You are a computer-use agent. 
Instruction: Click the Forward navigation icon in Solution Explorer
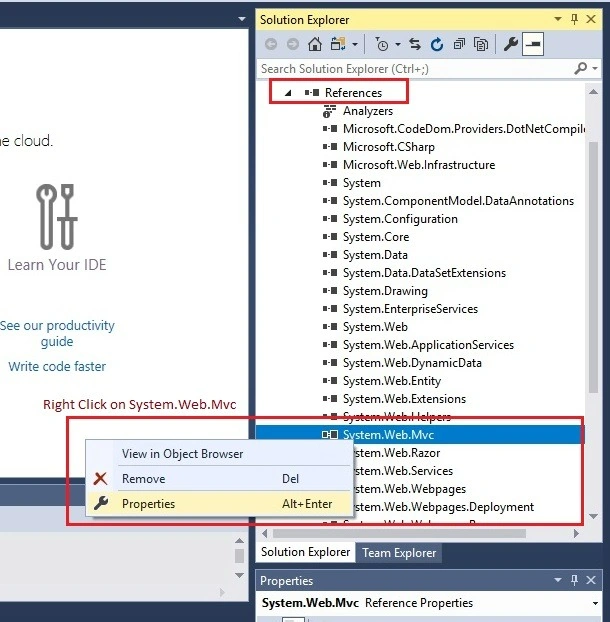click(293, 44)
